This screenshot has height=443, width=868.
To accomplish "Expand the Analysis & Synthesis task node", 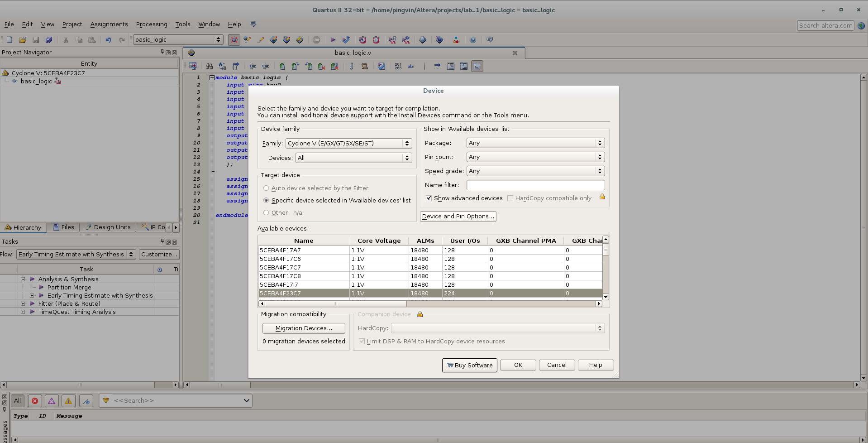I will [x=23, y=279].
